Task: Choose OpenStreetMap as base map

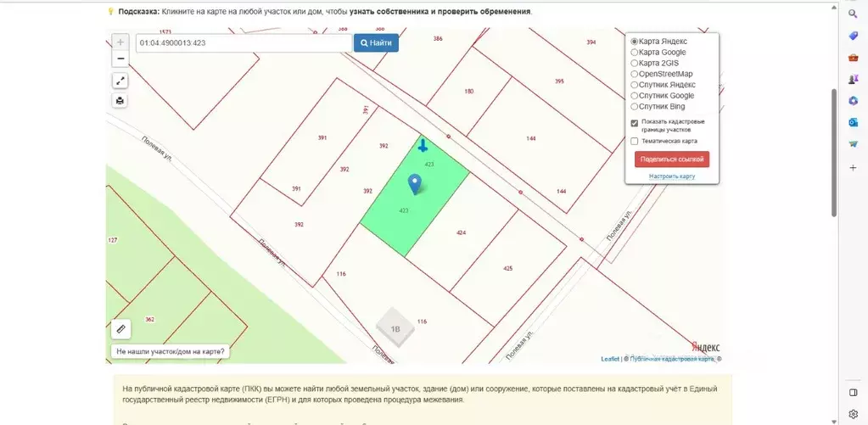Action: (x=635, y=74)
